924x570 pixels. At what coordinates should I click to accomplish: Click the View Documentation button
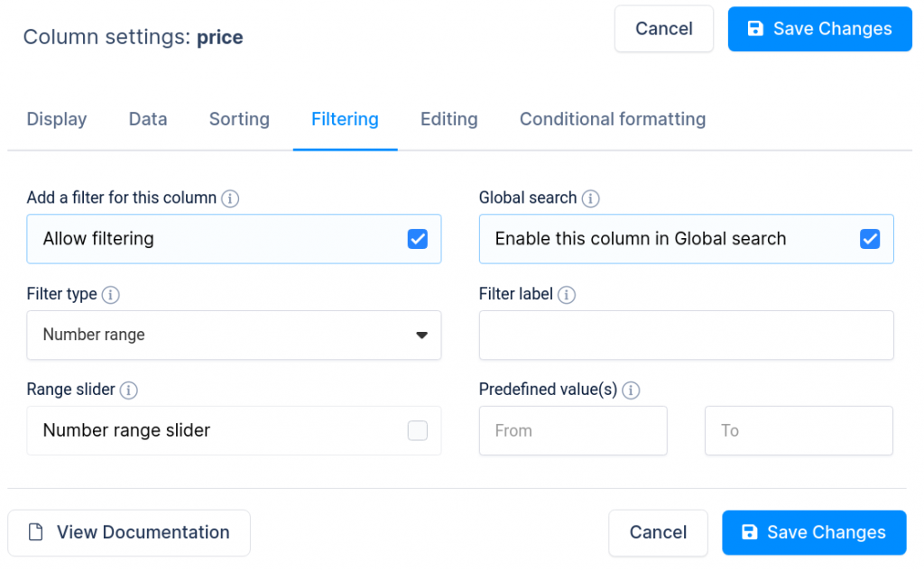128,532
